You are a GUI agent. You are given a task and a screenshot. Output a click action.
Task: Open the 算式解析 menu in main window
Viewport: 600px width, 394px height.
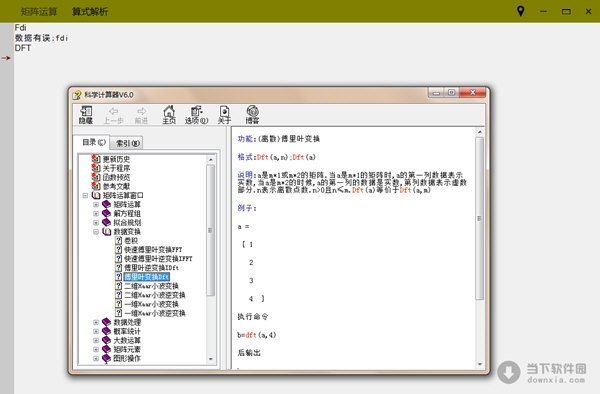click(90, 11)
